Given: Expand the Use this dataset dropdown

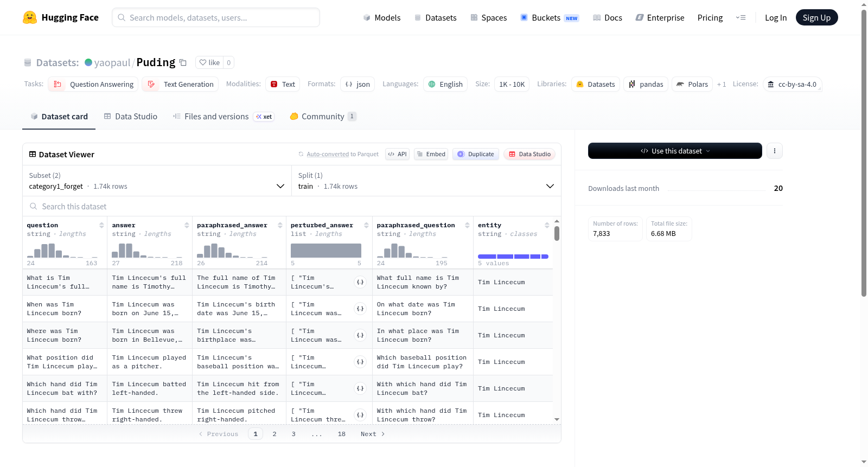Looking at the screenshot, I should point(675,151).
